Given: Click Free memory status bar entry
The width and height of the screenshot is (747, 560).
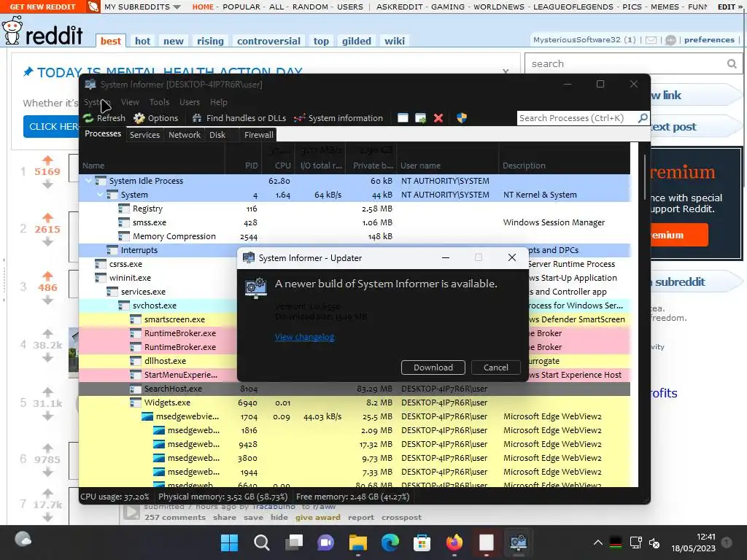Looking at the screenshot, I should (x=352, y=496).
